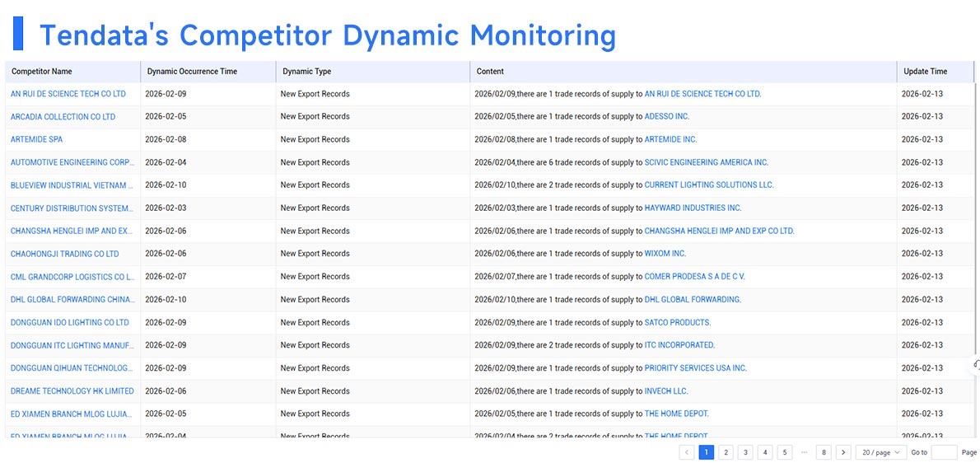Open buyer WIXOM INC. link

click(665, 253)
